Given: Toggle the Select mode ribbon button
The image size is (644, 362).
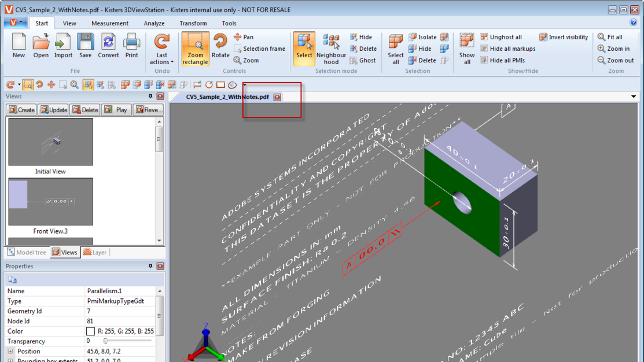Looking at the screenshot, I should 304,49.
